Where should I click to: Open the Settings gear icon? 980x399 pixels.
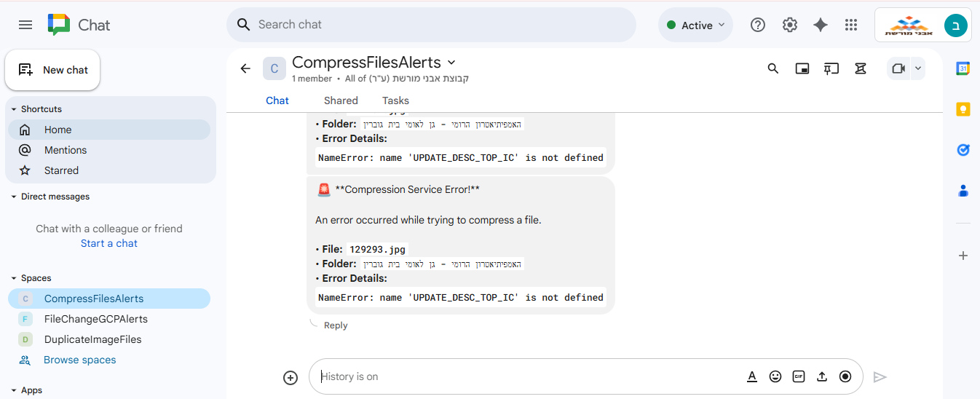(x=790, y=25)
